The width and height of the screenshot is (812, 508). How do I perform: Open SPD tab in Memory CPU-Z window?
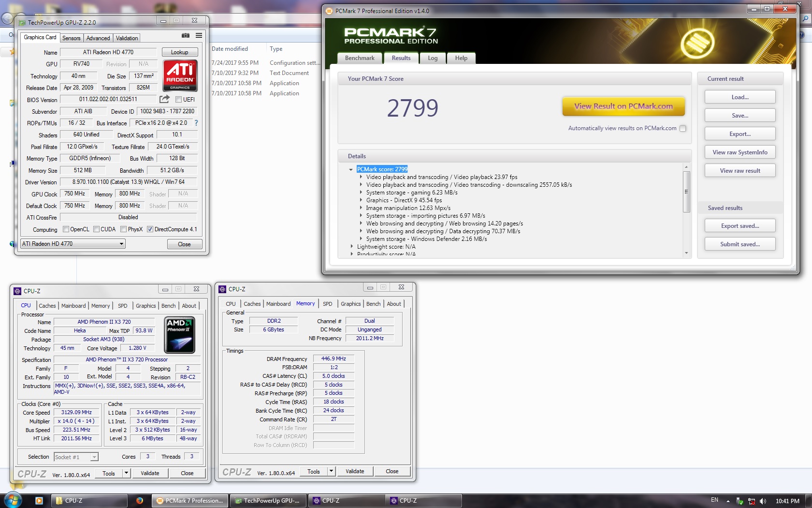(327, 304)
